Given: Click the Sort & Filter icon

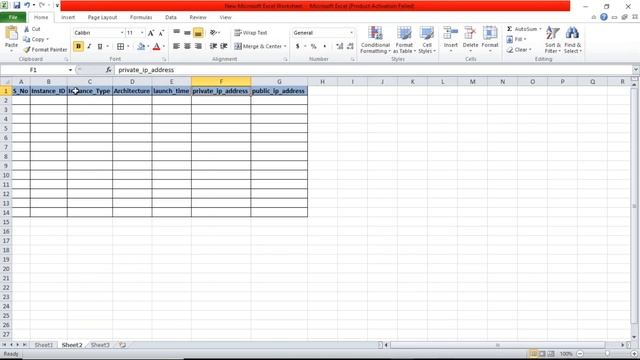Looking at the screenshot, I should [552, 33].
